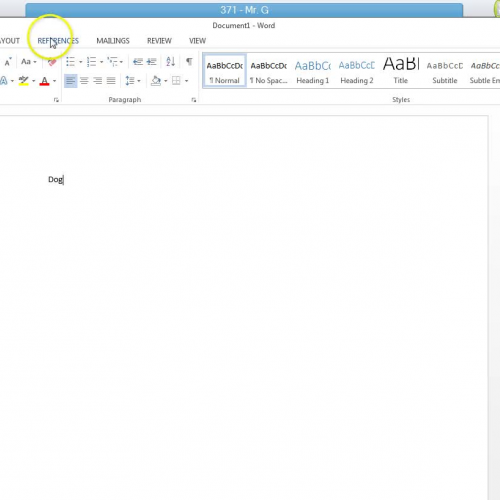Open the highlight color dropdown arrow
The width and height of the screenshot is (500, 500).
[x=33, y=81]
